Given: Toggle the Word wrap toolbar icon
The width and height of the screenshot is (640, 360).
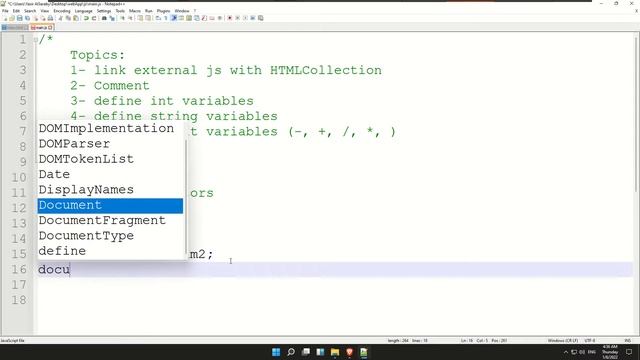Looking at the screenshot, I should click(158, 18).
